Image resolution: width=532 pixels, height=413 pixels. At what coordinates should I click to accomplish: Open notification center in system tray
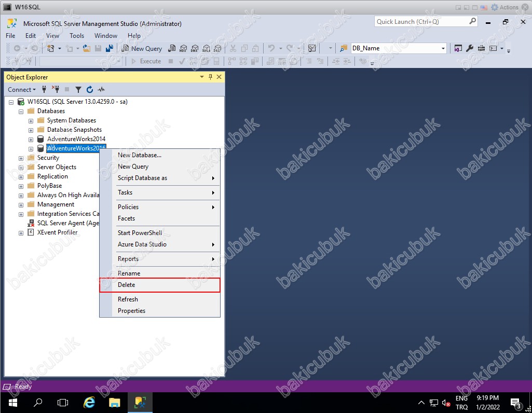click(516, 403)
